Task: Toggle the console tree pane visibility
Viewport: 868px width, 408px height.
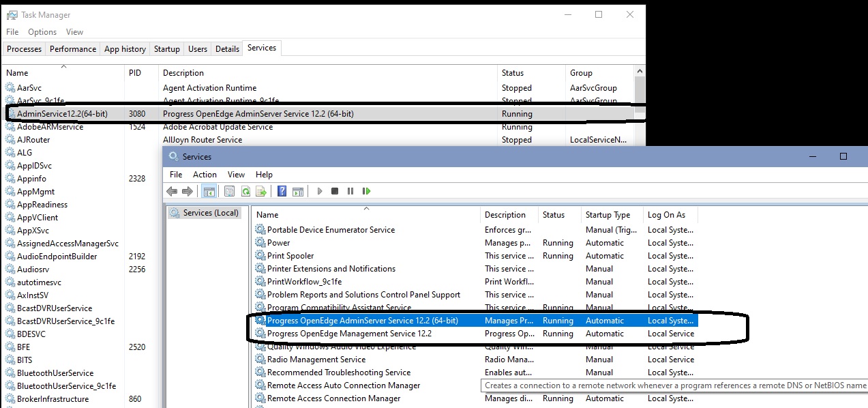Action: coord(209,191)
